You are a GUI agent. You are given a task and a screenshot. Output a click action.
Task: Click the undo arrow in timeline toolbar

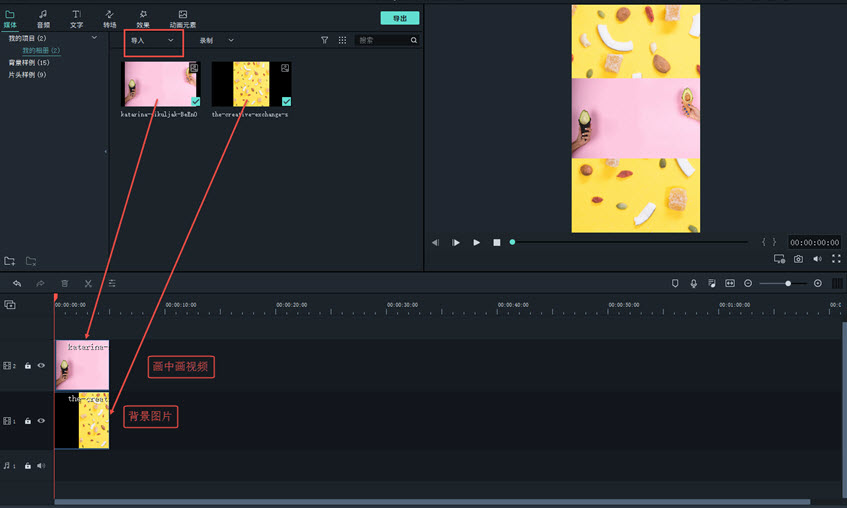[17, 284]
